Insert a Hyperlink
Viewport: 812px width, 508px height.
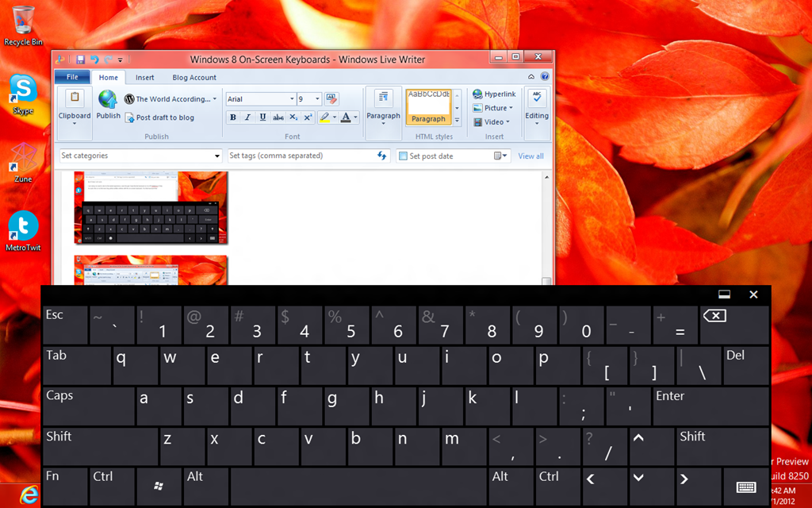pos(494,94)
